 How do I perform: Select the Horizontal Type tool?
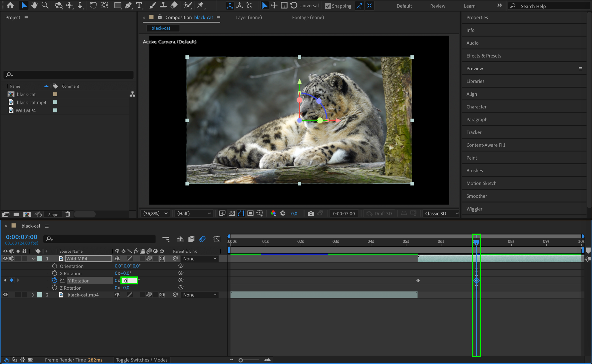click(139, 5)
